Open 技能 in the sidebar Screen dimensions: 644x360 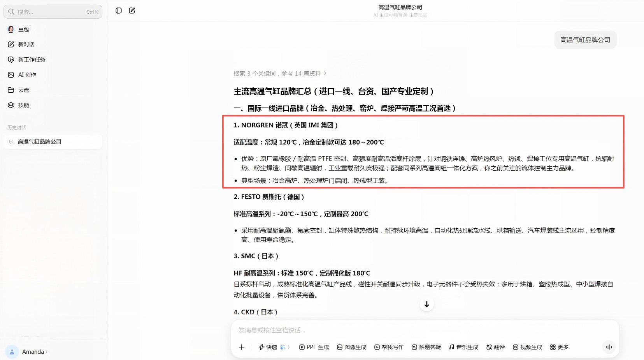tap(53, 105)
